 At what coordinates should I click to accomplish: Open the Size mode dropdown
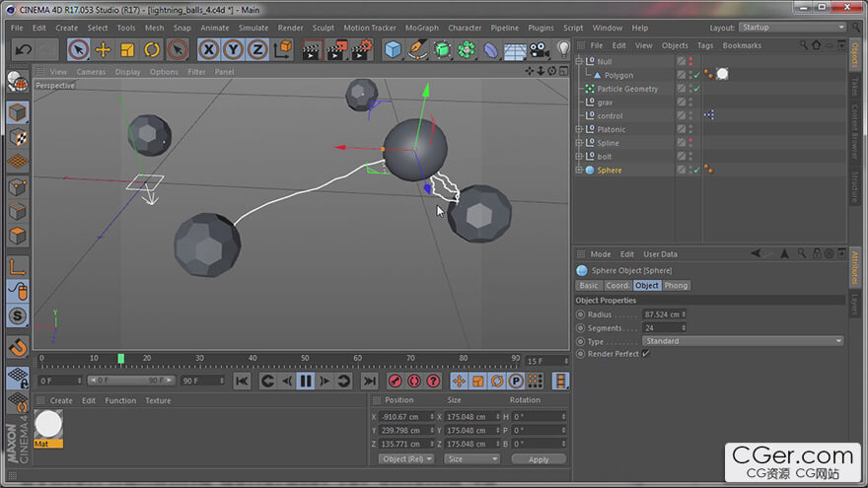471,459
